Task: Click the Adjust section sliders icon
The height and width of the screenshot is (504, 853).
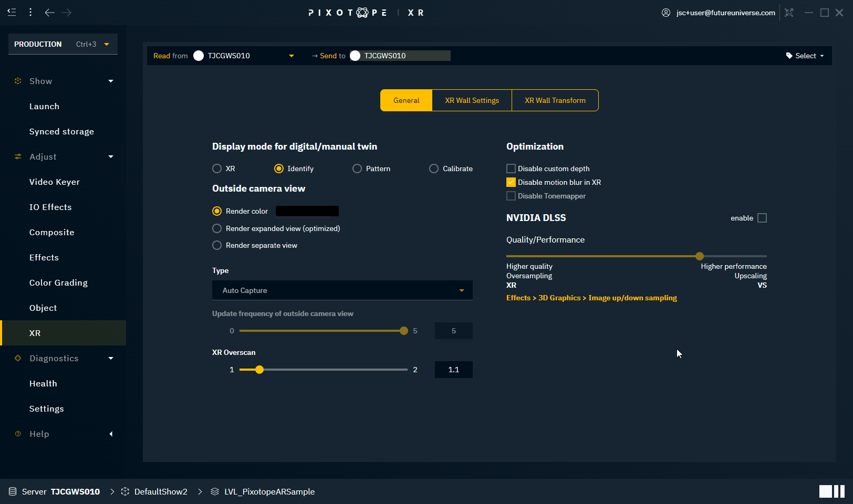Action: point(18,156)
